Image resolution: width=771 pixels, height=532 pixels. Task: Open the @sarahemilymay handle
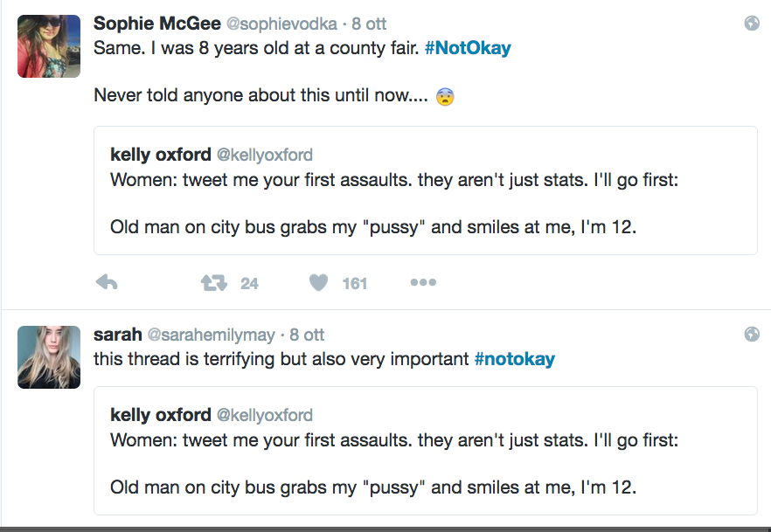click(212, 335)
